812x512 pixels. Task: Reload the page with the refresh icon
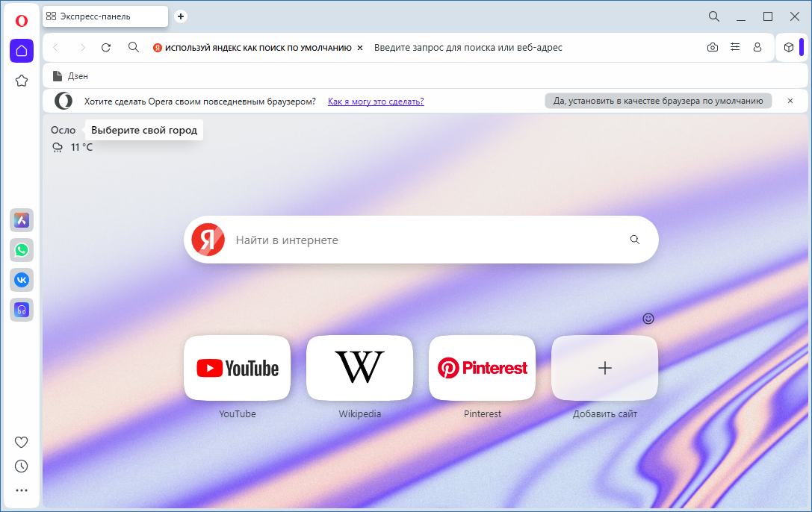(106, 48)
